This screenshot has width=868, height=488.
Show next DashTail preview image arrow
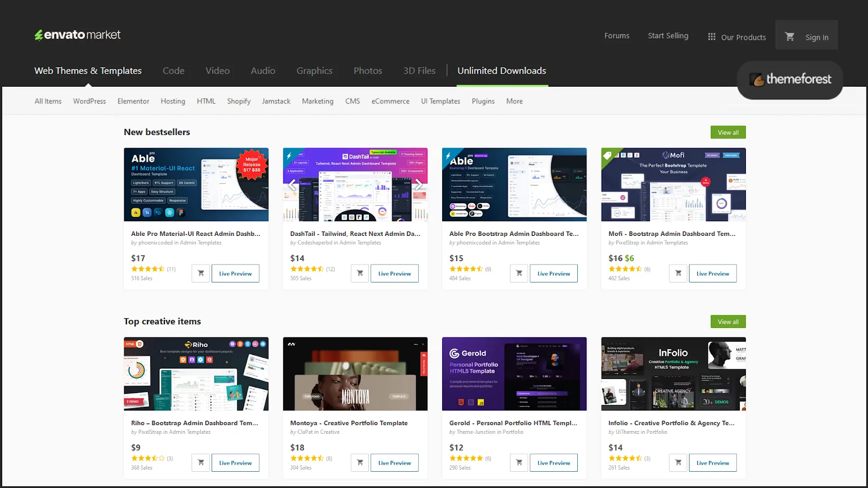(418, 185)
